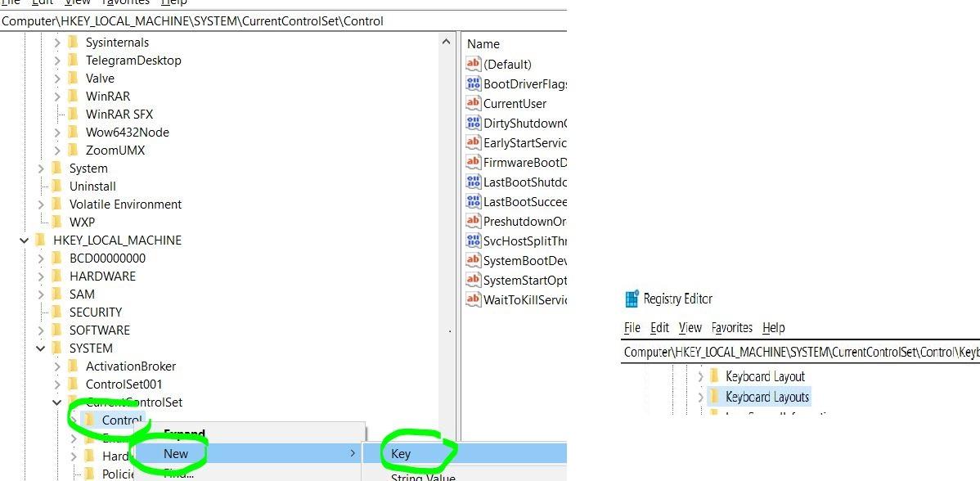Expand the Sysinternals key chevron

(x=57, y=43)
